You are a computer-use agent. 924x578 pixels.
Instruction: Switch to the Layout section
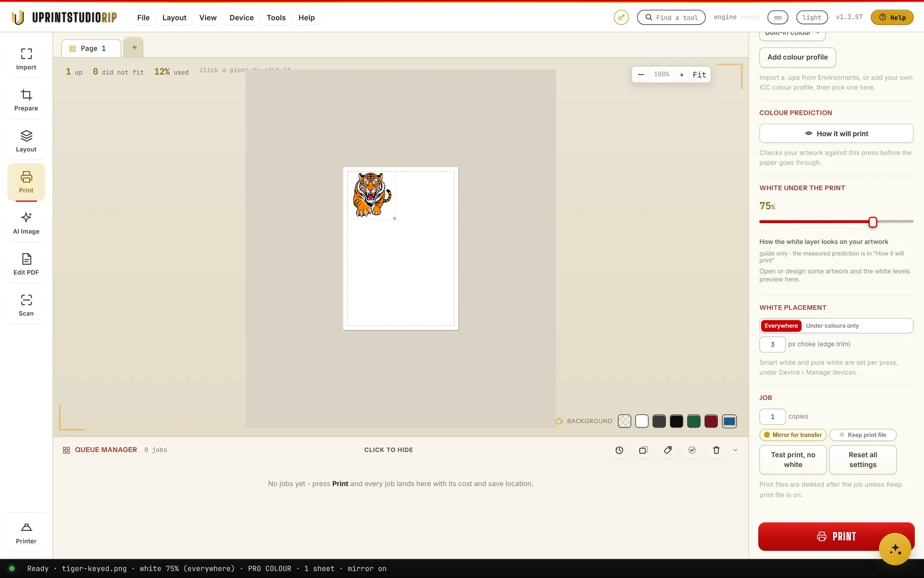click(26, 141)
